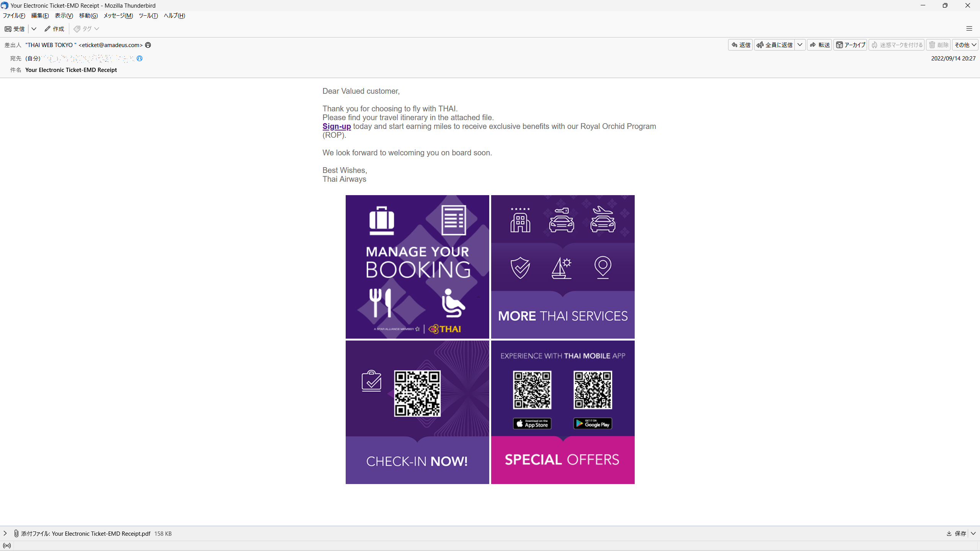Click the seat selection icon
The width and height of the screenshot is (980, 551).
453,303
